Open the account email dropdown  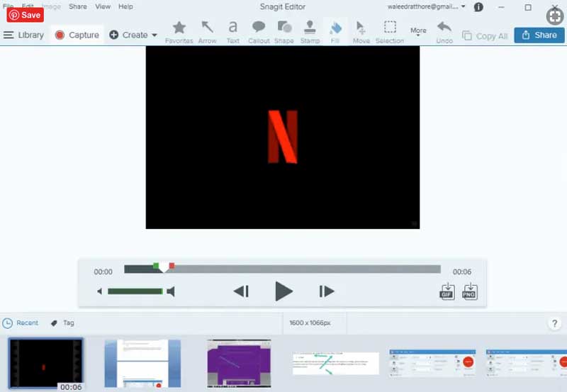point(427,6)
